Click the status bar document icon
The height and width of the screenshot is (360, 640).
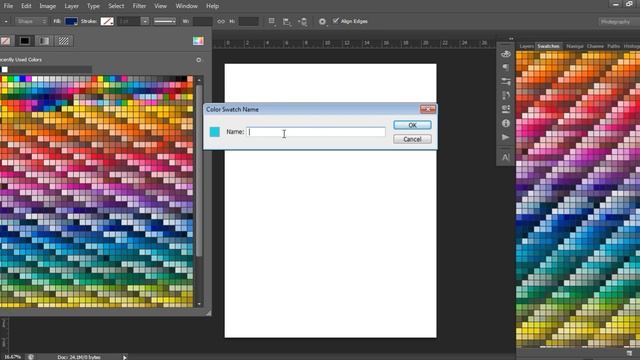31,357
